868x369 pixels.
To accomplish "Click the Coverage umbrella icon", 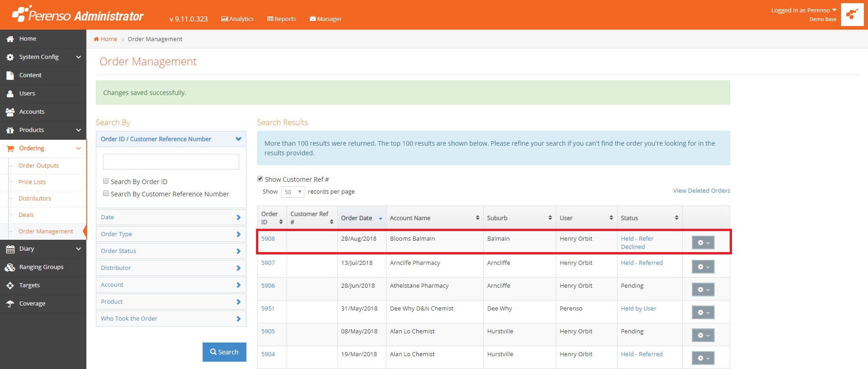I will [x=10, y=304].
